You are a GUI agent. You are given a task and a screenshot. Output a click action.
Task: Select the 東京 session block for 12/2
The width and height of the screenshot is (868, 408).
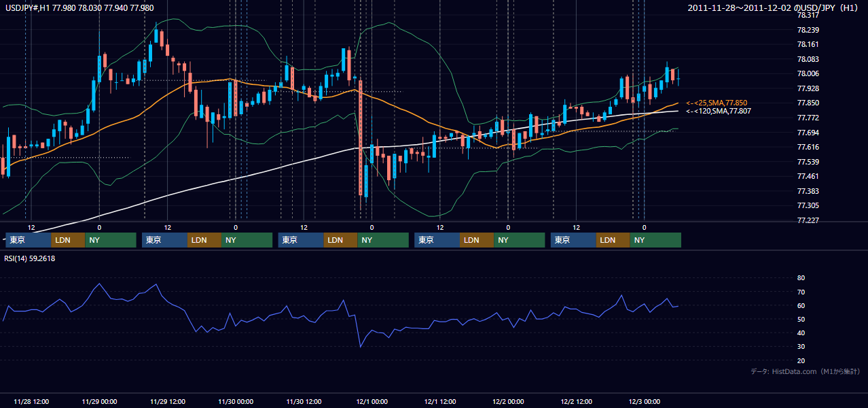point(573,240)
